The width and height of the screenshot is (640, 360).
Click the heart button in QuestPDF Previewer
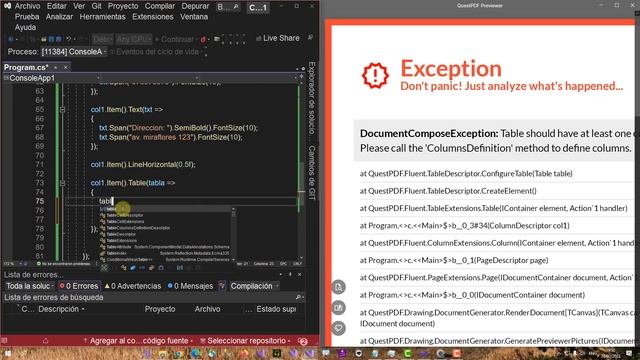338,328
